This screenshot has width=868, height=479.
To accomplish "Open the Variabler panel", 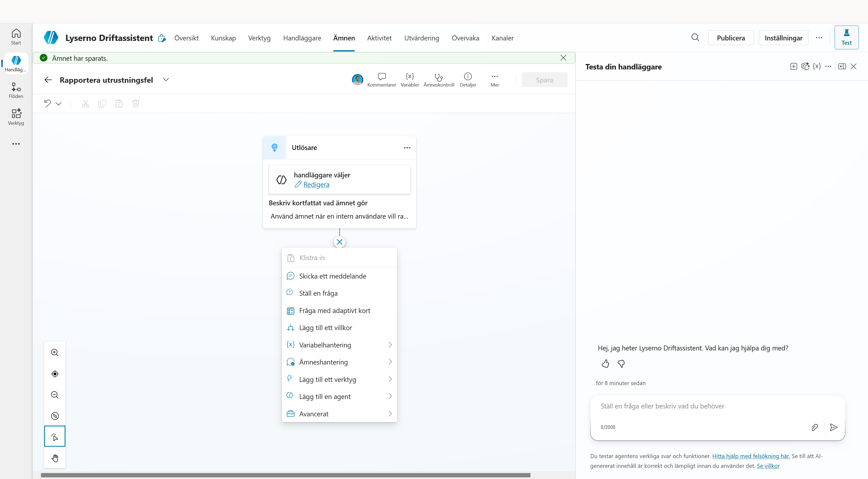I will tap(409, 80).
